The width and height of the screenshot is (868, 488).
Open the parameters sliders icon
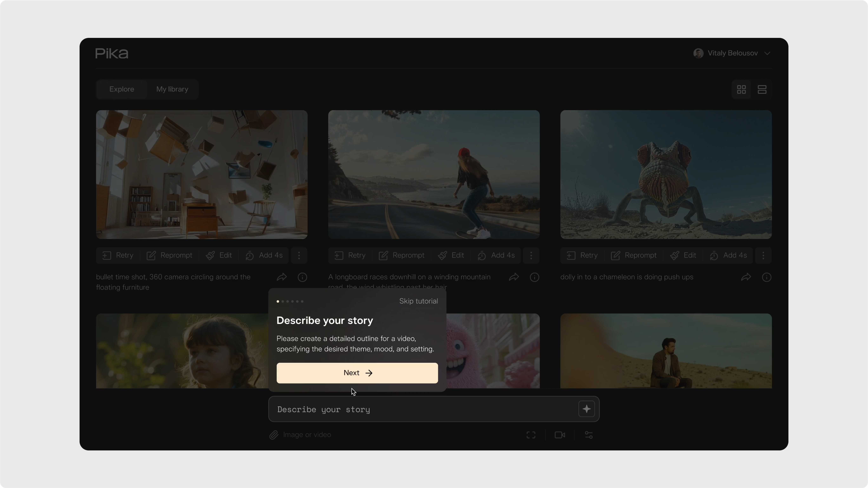click(589, 435)
